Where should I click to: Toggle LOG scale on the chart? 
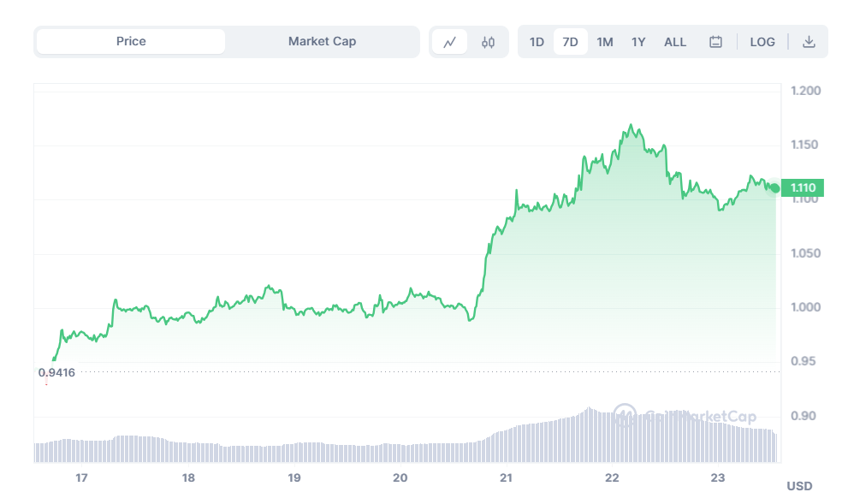pyautogui.click(x=762, y=42)
